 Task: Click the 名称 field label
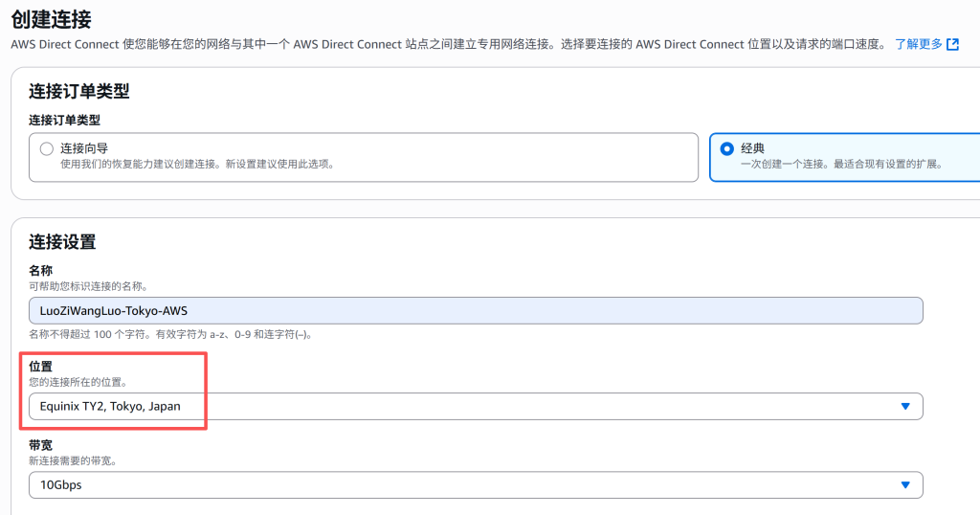(x=40, y=271)
